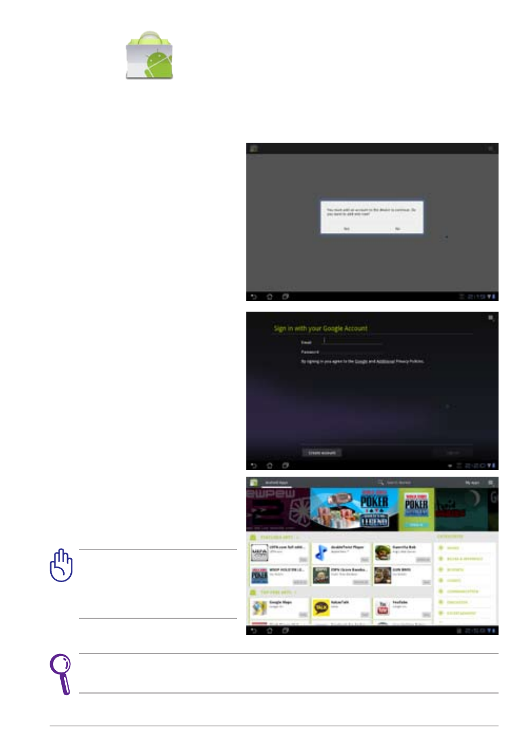Open the Additional privacy policies link
Screen dimensions: 532x756
pyautogui.click(x=385, y=361)
